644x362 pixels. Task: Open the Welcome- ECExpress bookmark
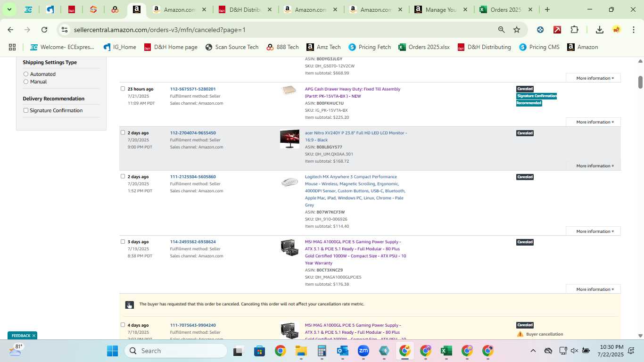[62, 47]
